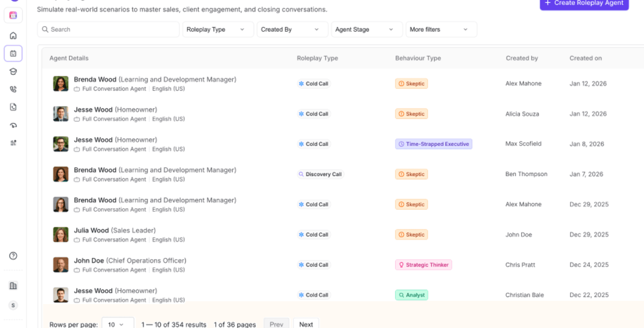
Task: Open the building organization icon
Action: pos(13,286)
